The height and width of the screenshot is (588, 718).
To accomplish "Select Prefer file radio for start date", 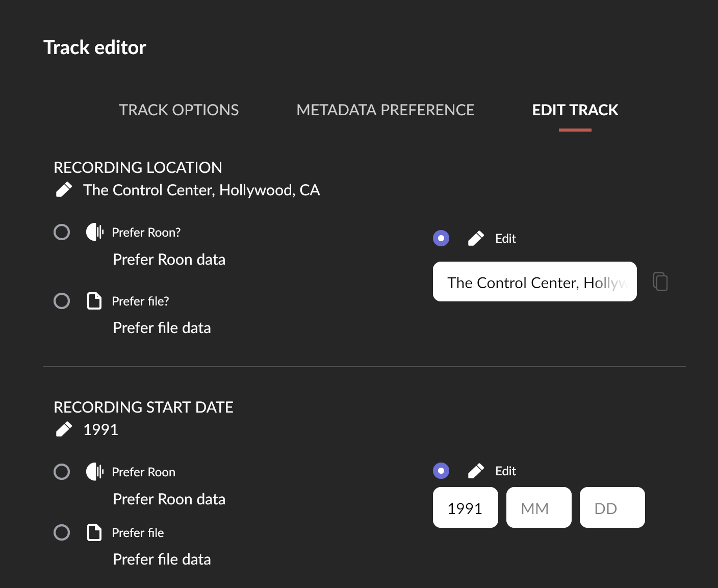I will coord(62,532).
